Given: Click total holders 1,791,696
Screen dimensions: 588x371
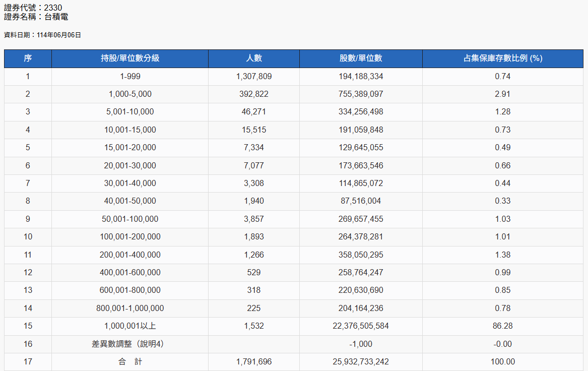Looking at the screenshot, I should [254, 362].
